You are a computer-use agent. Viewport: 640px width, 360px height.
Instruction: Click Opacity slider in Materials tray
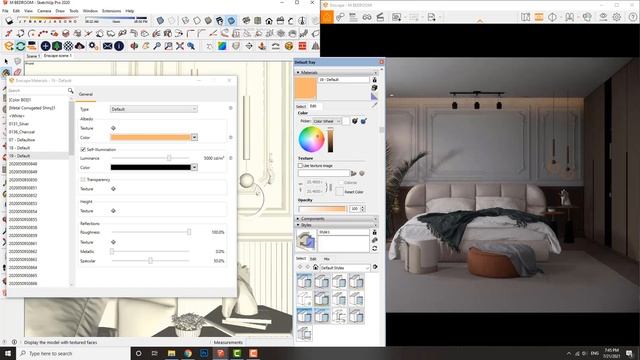pos(322,209)
